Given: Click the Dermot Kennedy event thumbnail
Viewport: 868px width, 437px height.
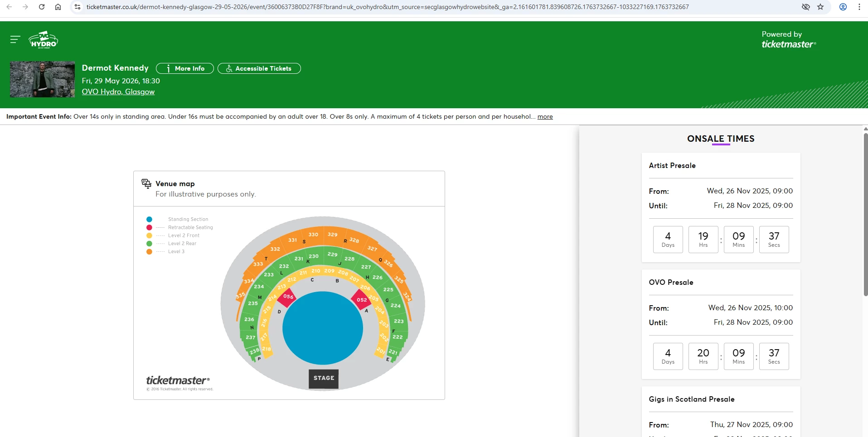Looking at the screenshot, I should pyautogui.click(x=42, y=79).
